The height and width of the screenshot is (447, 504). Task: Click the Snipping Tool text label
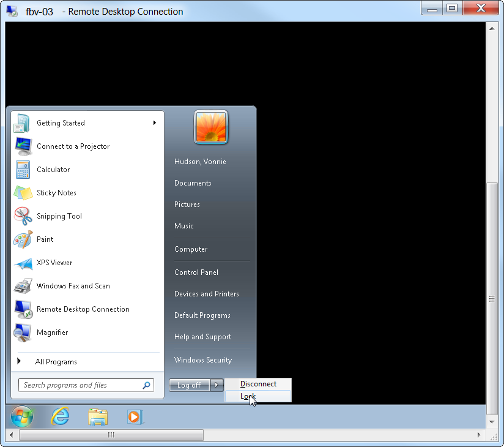(x=59, y=216)
